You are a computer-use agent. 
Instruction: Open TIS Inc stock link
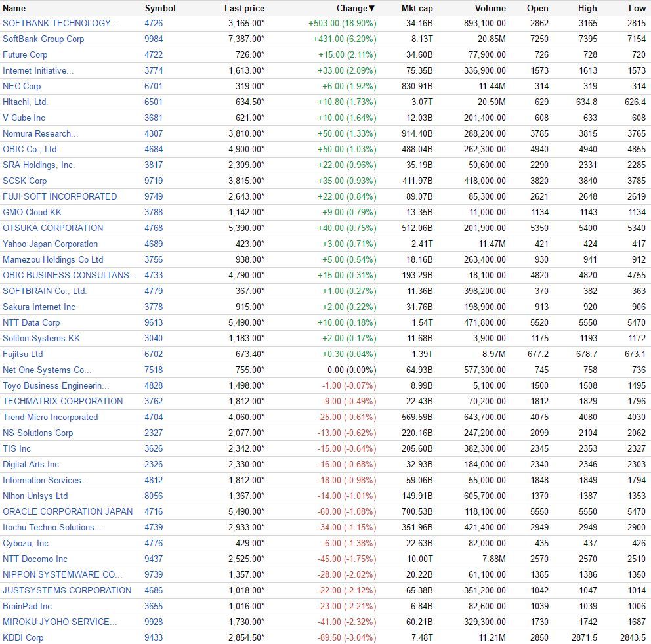point(16,449)
